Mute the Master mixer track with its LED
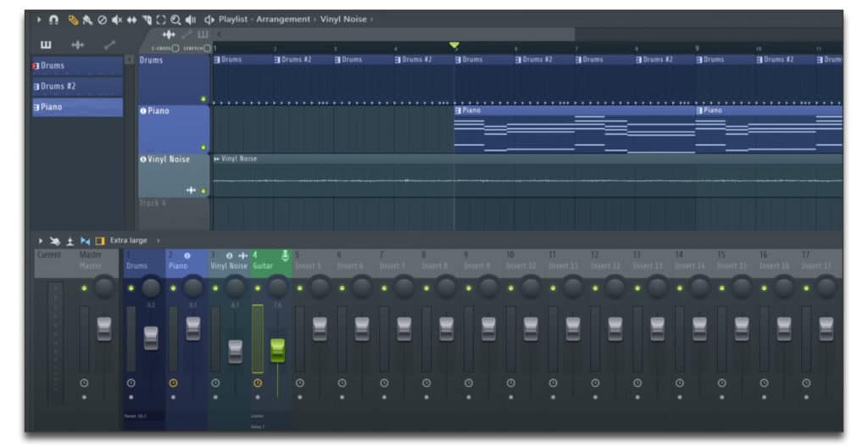This screenshot has width=868, height=447. (x=84, y=288)
